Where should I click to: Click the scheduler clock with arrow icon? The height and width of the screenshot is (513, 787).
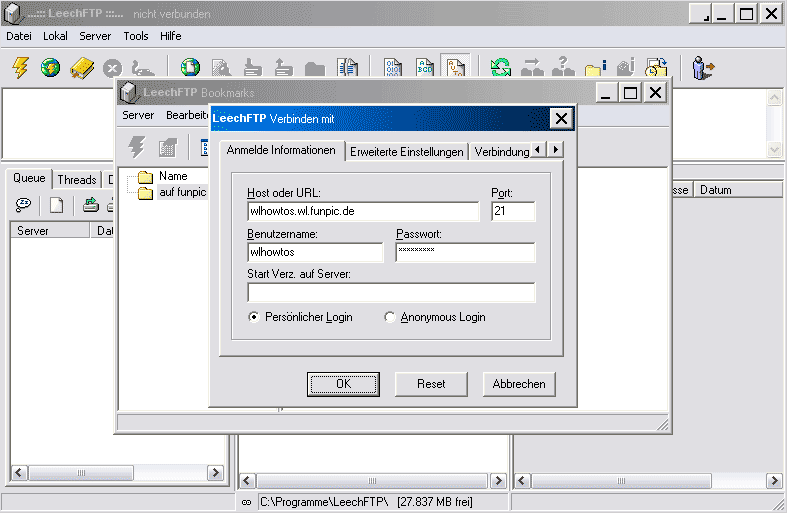tap(657, 67)
